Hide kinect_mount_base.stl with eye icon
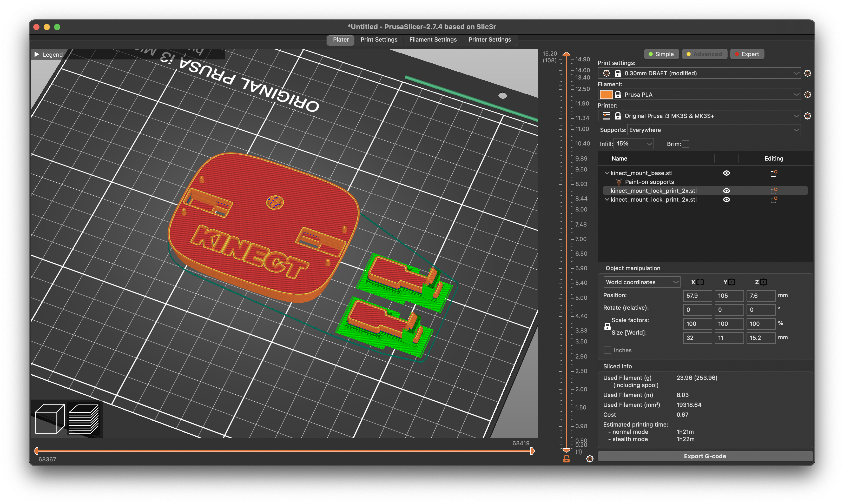Image resolution: width=844 pixels, height=504 pixels. click(726, 173)
